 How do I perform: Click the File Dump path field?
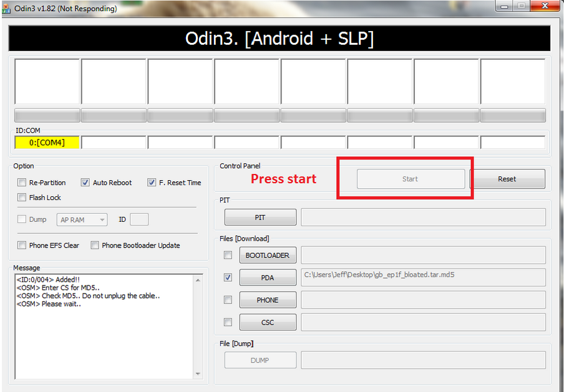point(424,360)
